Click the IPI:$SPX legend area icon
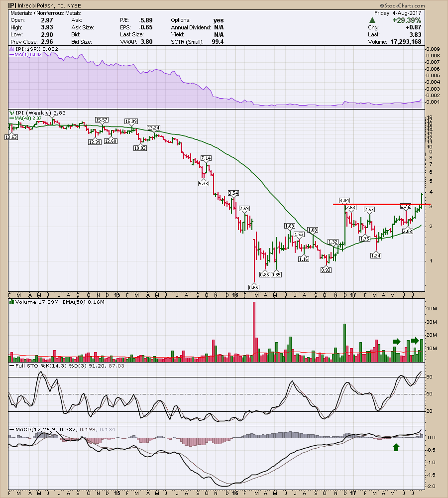 [x=12, y=49]
